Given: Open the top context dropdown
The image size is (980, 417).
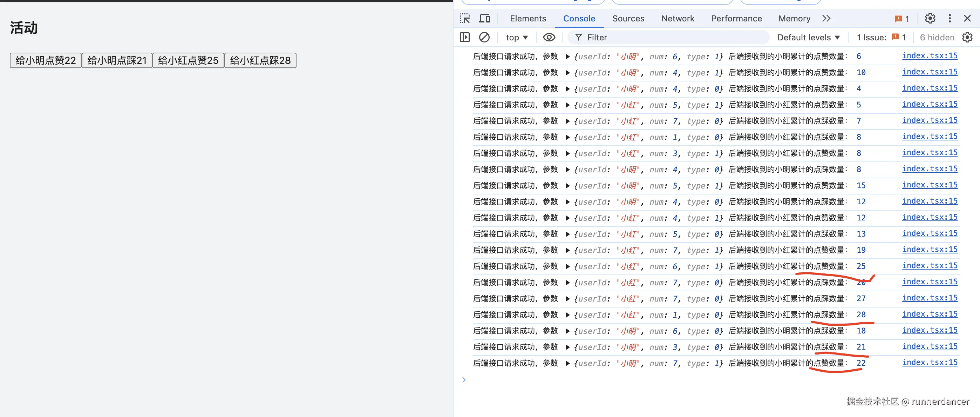Looking at the screenshot, I should click(x=516, y=37).
